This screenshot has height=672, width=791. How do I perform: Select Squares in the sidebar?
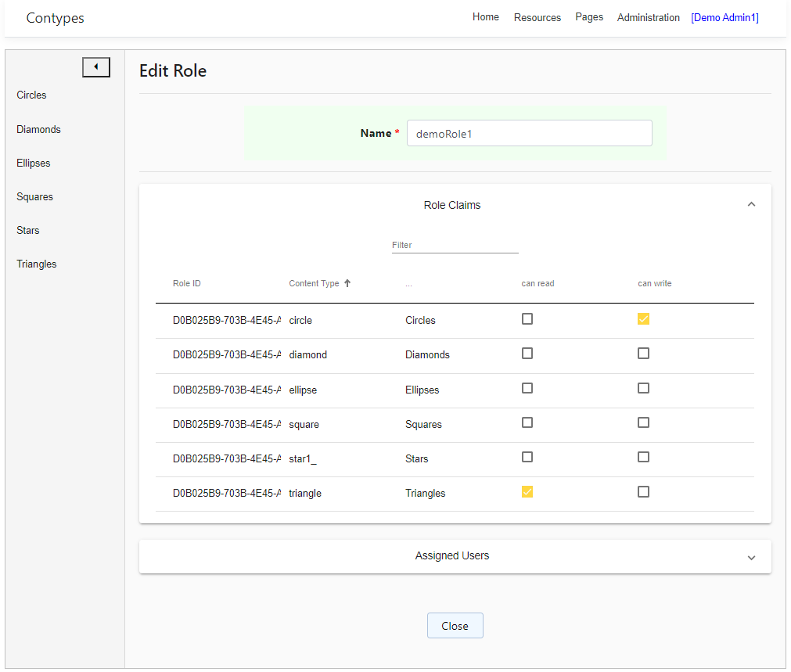(x=34, y=197)
